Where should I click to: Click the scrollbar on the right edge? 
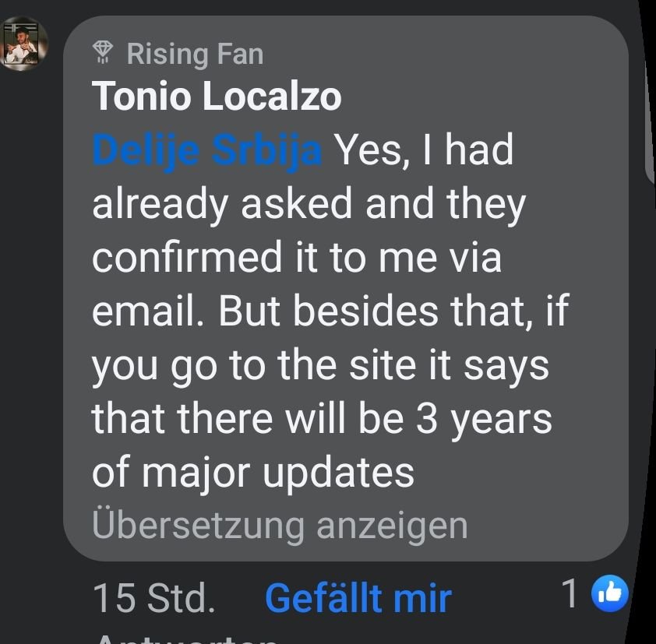point(649,93)
